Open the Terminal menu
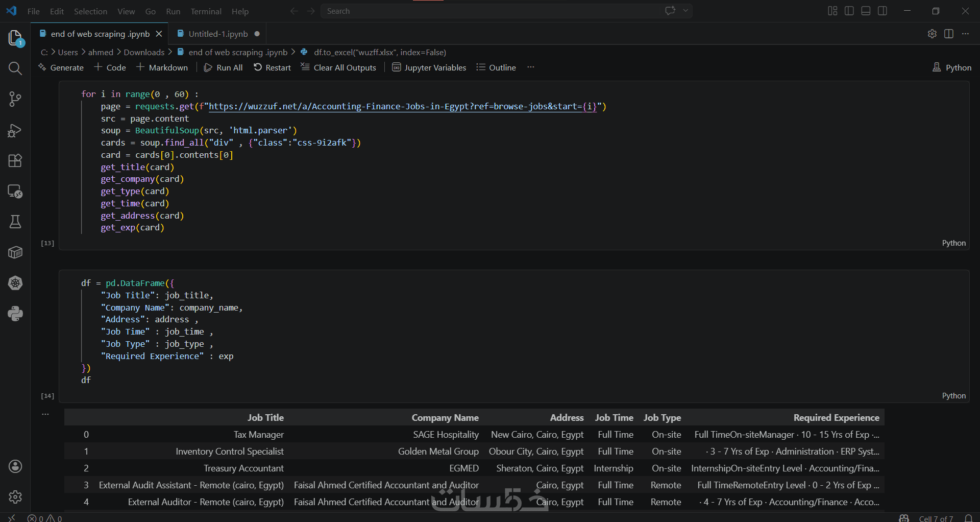 point(206,11)
